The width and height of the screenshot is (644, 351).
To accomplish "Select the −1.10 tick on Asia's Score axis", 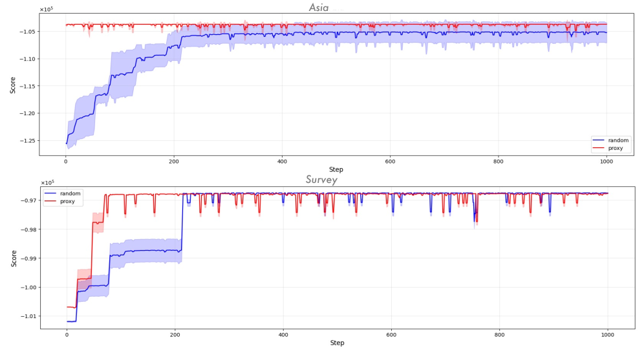I will (x=28, y=59).
